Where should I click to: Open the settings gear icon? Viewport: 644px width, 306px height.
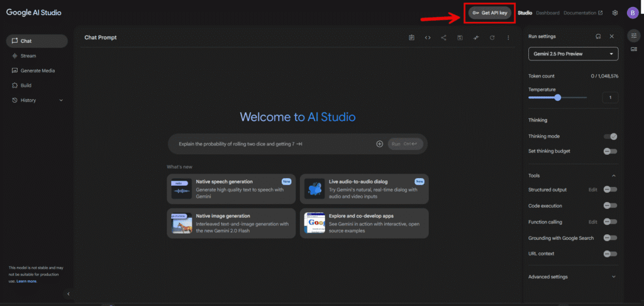615,13
